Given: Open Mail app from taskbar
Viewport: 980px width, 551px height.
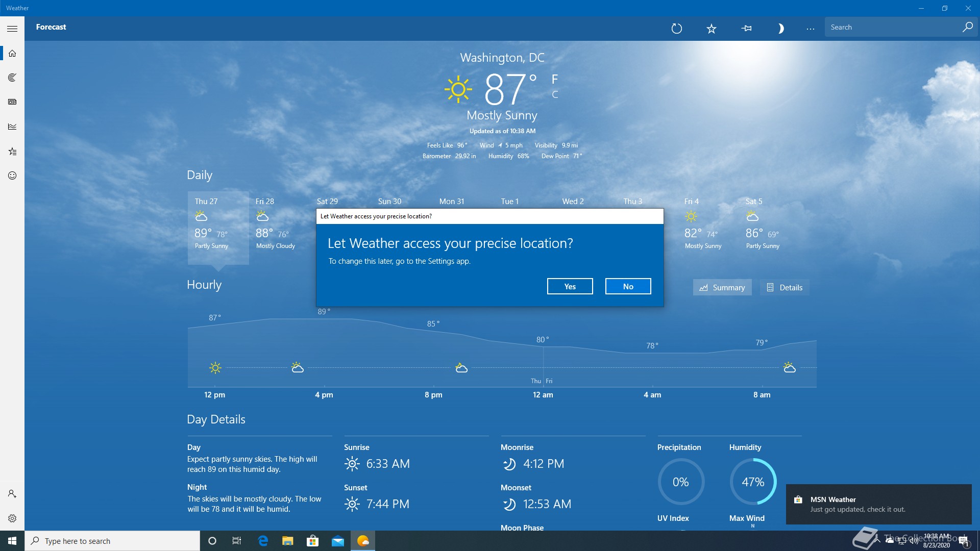Looking at the screenshot, I should coord(337,541).
